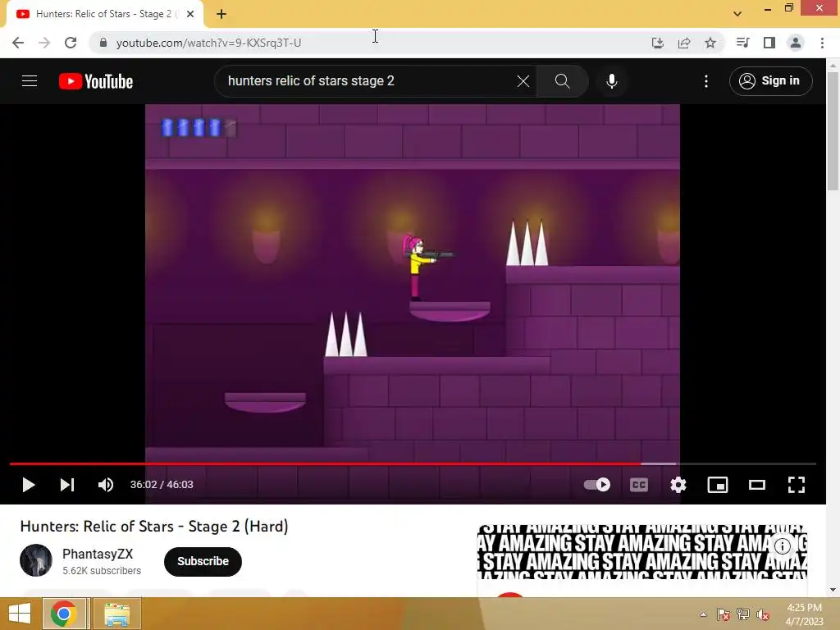Go back in browser history

[18, 43]
